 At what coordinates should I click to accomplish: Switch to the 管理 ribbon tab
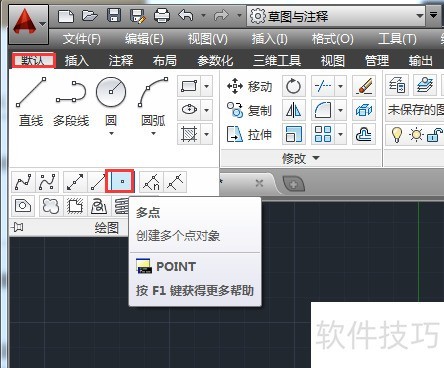pyautogui.click(x=377, y=61)
